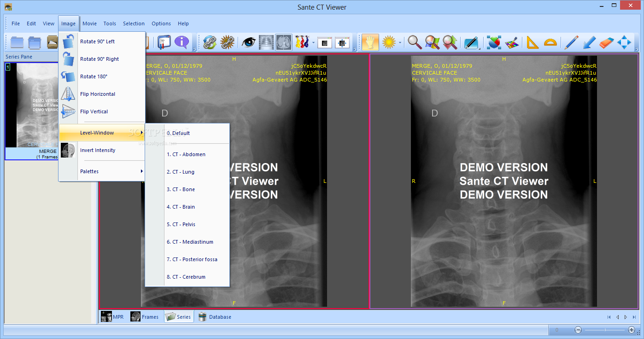Viewport: 644px width, 339px height.
Task: Choose Rotate 90° Right
Action: 102,59
